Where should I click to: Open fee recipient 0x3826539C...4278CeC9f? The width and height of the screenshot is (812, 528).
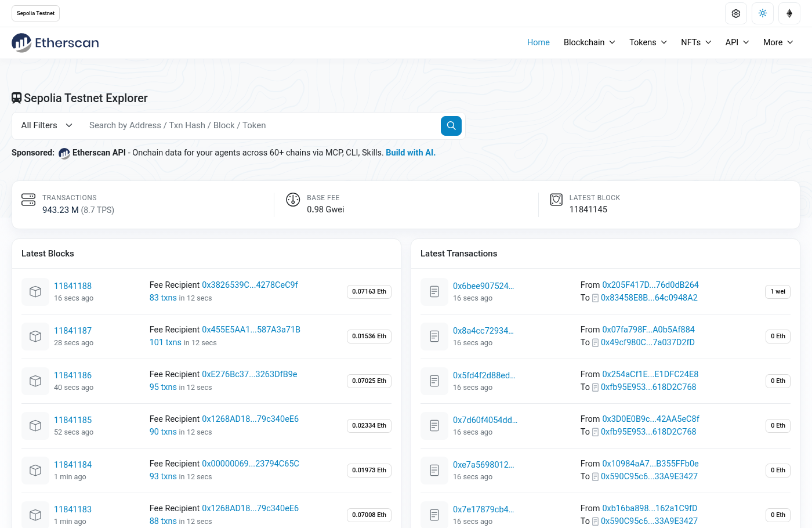pyautogui.click(x=250, y=285)
